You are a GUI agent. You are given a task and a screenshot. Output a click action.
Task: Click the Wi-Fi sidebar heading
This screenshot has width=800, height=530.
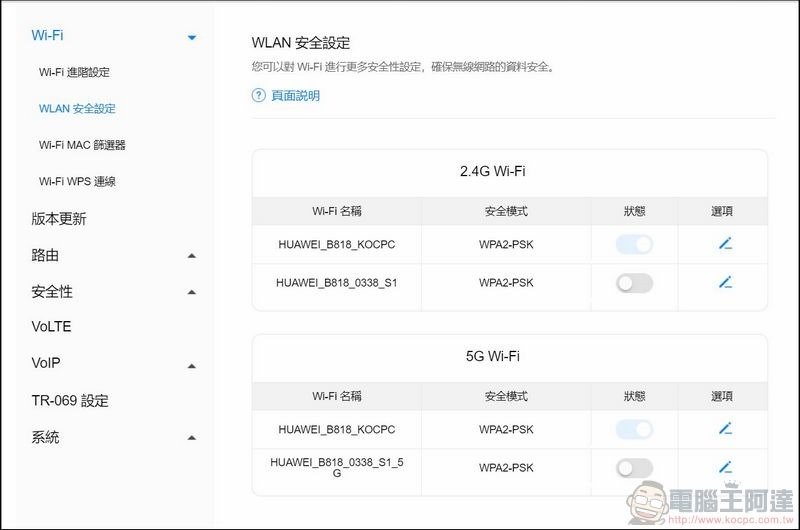pyautogui.click(x=47, y=35)
